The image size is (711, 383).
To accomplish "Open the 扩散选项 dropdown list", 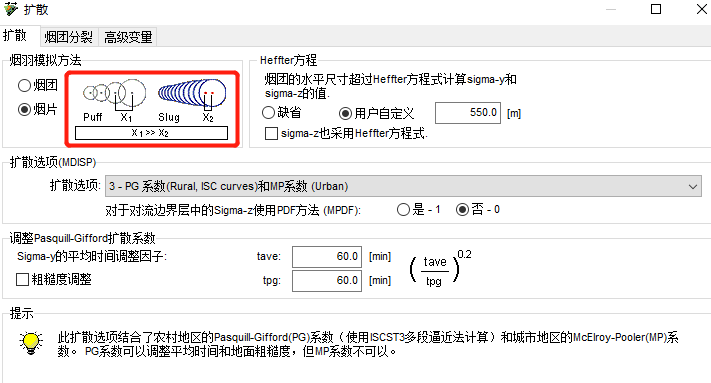I will [x=403, y=186].
